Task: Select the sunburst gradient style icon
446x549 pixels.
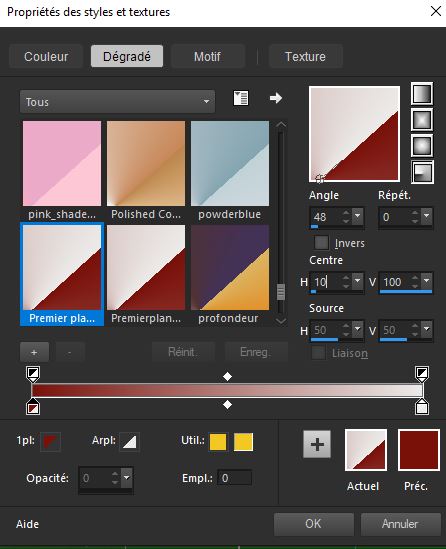Action: (x=422, y=146)
